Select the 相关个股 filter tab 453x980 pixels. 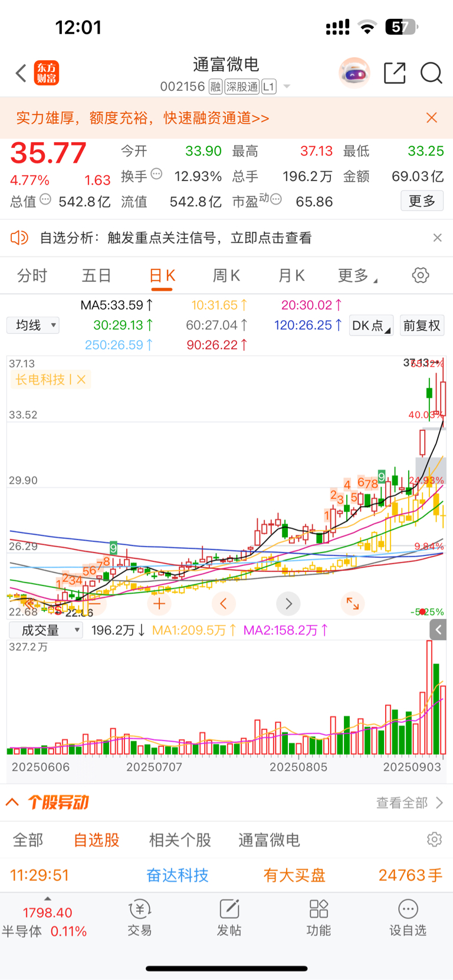(x=180, y=840)
